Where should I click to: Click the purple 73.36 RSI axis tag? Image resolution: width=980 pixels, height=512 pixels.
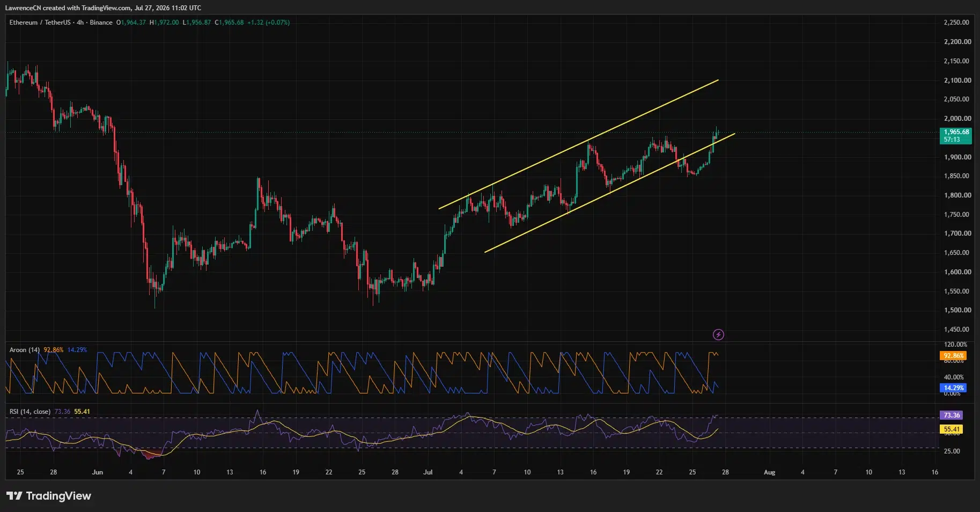pyautogui.click(x=952, y=415)
